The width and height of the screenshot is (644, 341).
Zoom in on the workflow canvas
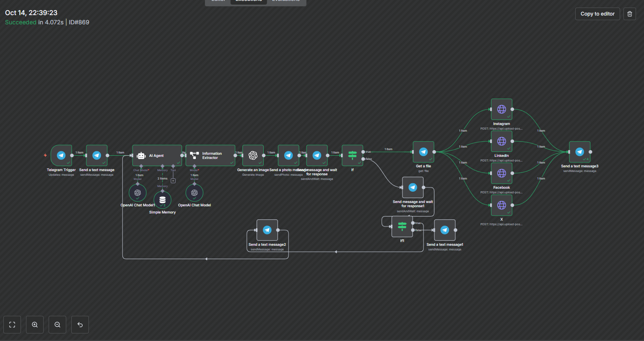click(x=35, y=325)
